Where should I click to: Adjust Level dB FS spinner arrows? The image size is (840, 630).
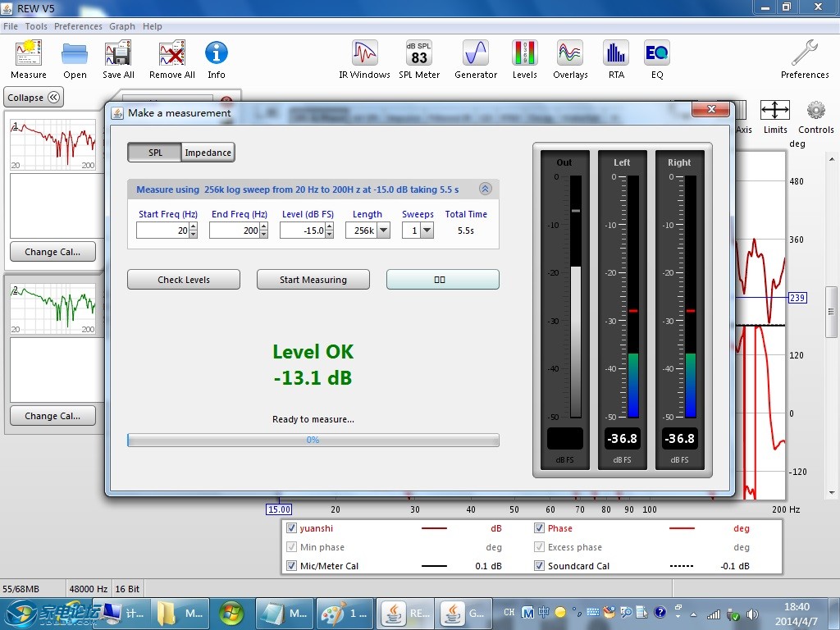[330, 231]
